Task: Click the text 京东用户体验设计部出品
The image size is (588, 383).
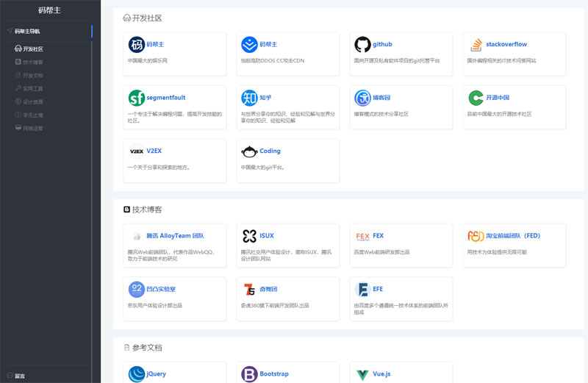Action: click(x=155, y=305)
